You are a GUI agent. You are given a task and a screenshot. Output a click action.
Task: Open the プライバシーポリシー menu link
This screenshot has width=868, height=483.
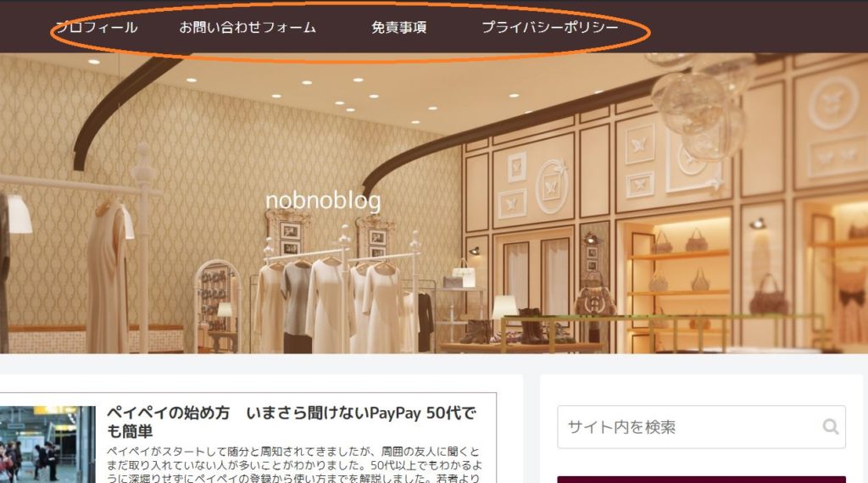pos(549,27)
